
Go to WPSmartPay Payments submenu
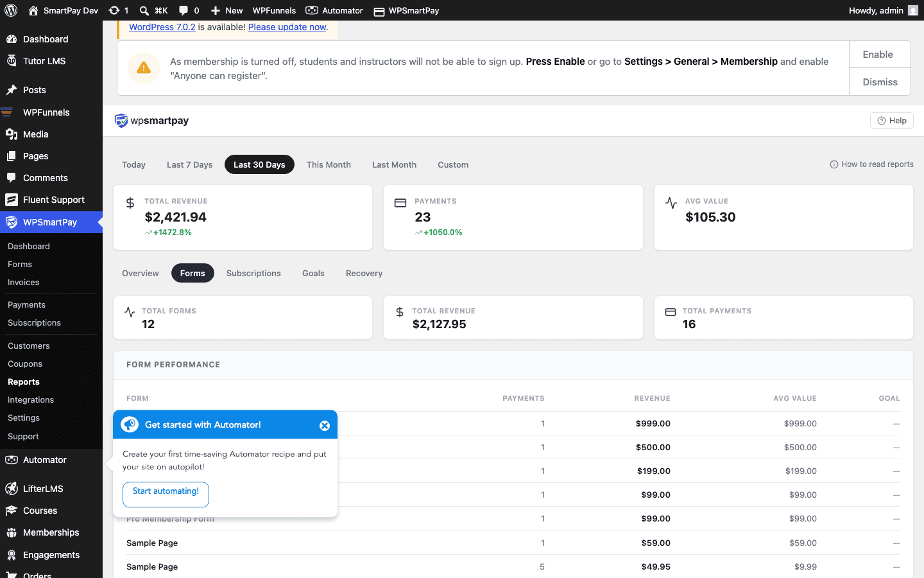pyautogui.click(x=26, y=304)
